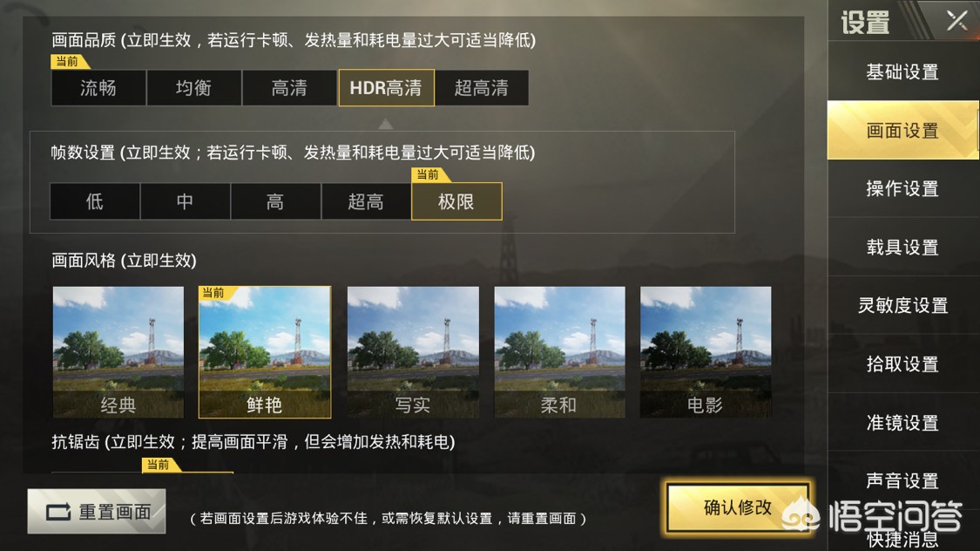Click the reset icon in 重置画面 button
Viewport: 980px width, 551px height.
point(58,513)
